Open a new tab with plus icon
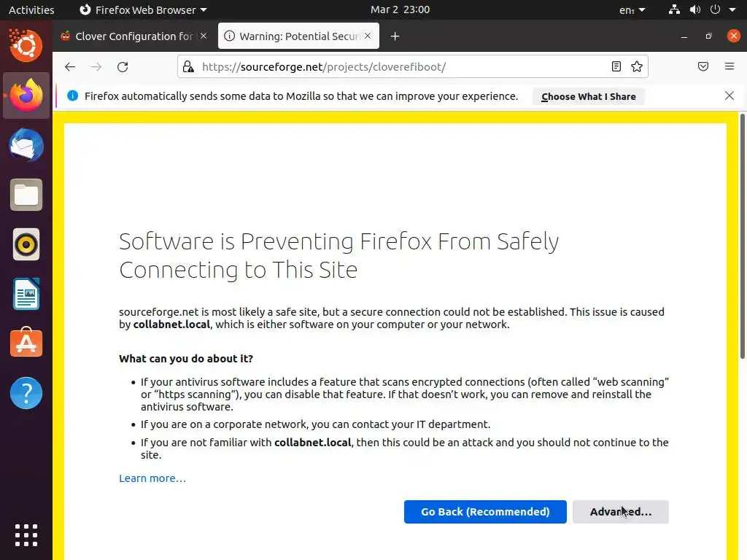Image resolution: width=747 pixels, height=560 pixels. 395,36
